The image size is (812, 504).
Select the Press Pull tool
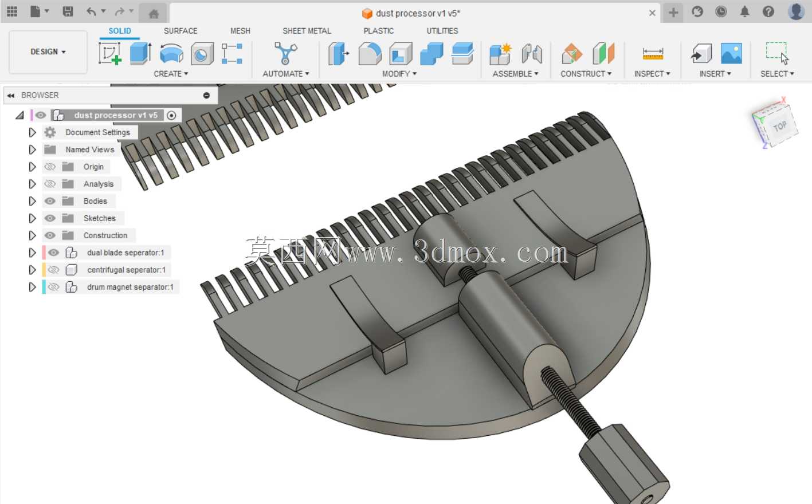pyautogui.click(x=339, y=54)
